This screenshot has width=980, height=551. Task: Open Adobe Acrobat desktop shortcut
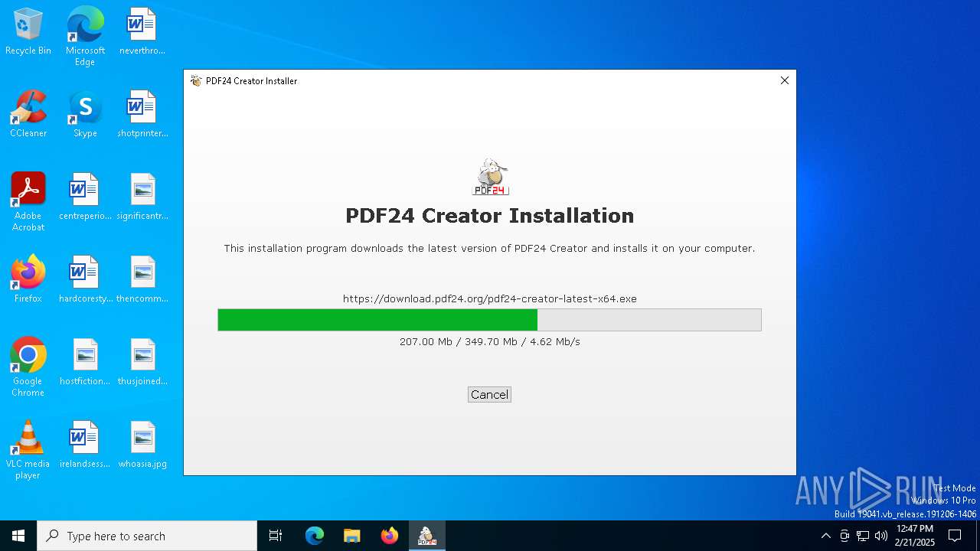[28, 202]
